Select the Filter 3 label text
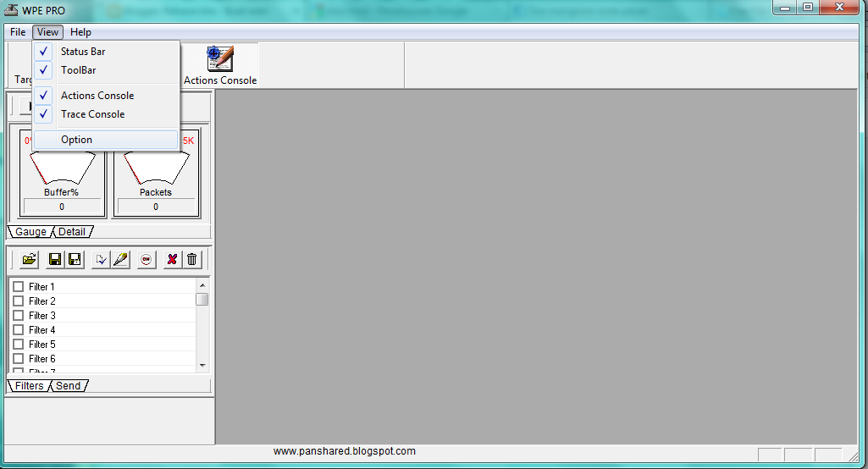The image size is (868, 469). tap(42, 316)
